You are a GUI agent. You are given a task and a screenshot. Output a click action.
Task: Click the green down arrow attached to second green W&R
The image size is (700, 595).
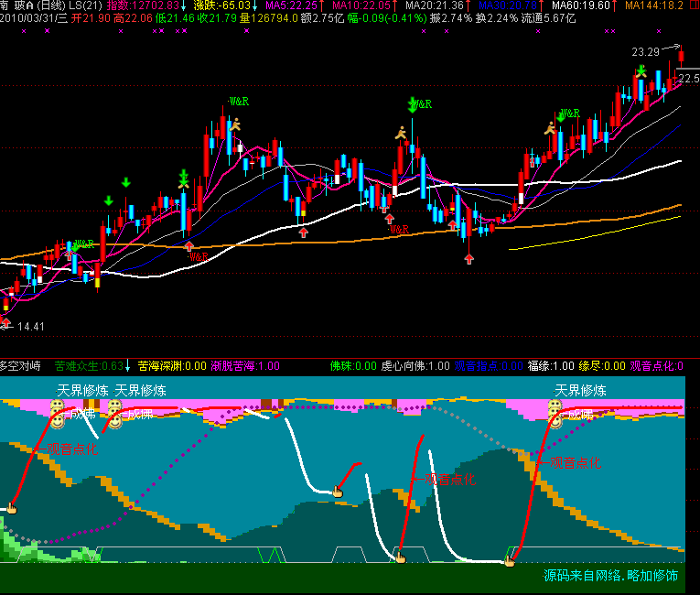coord(413,105)
